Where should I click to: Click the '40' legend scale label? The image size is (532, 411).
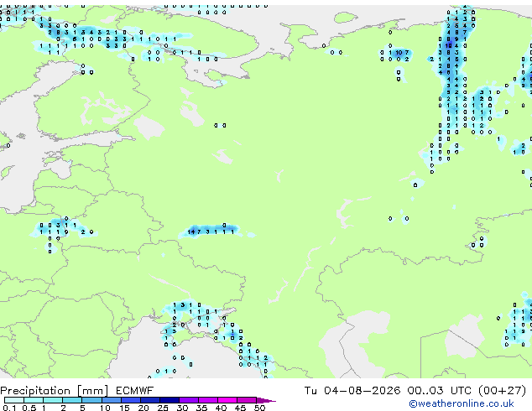click(x=221, y=408)
